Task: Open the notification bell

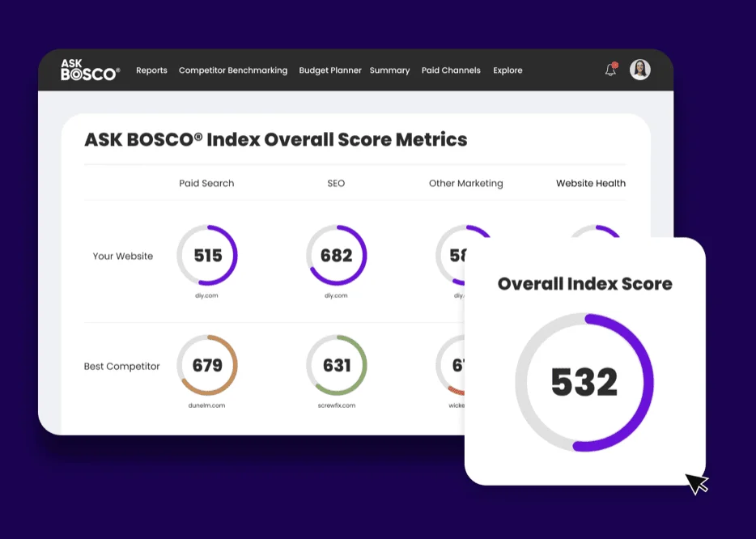Action: [x=611, y=70]
